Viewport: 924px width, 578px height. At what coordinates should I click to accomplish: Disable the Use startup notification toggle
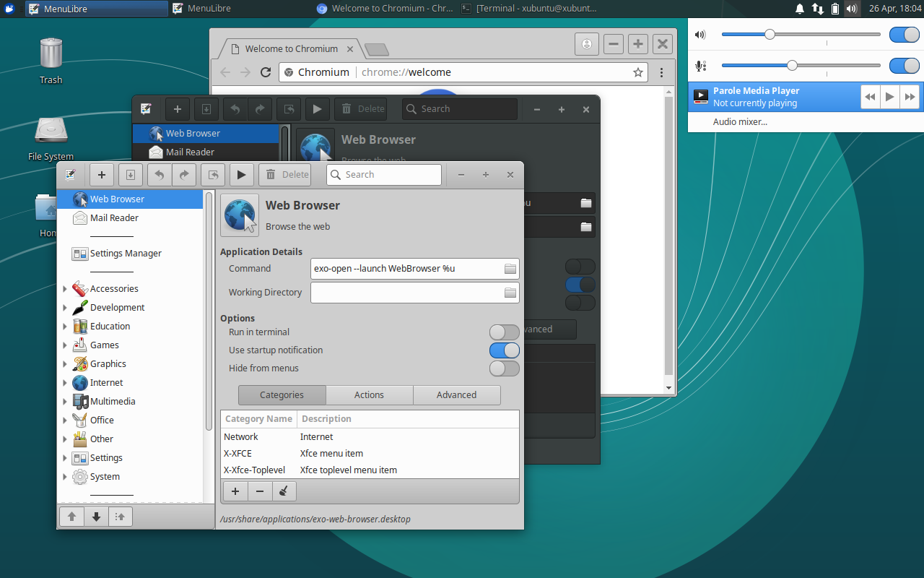(504, 350)
